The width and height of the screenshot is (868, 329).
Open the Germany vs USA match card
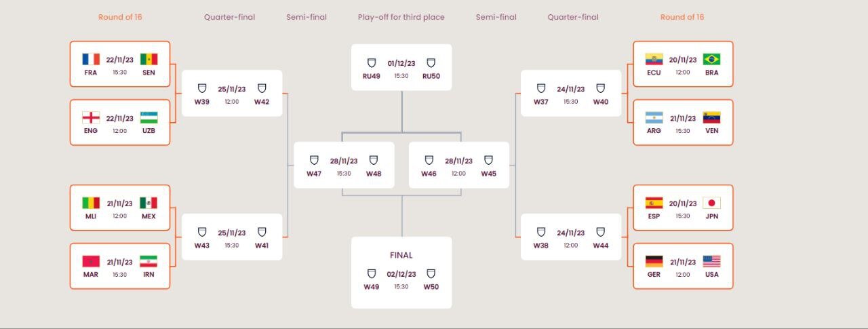point(683,266)
